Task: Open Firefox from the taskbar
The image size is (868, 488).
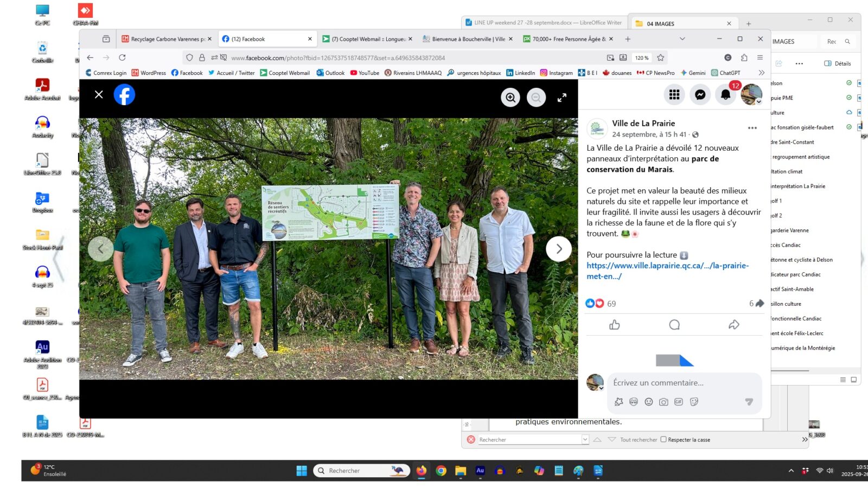Action: [x=422, y=471]
